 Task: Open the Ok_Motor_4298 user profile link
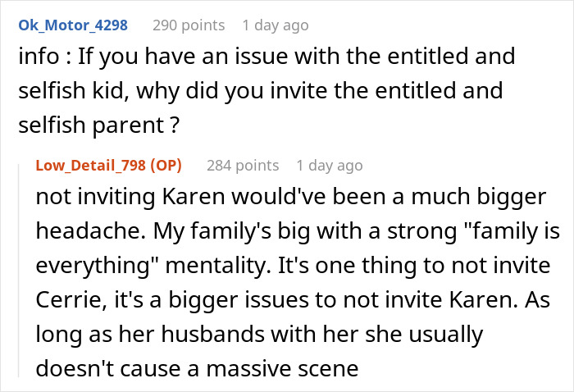click(x=73, y=25)
